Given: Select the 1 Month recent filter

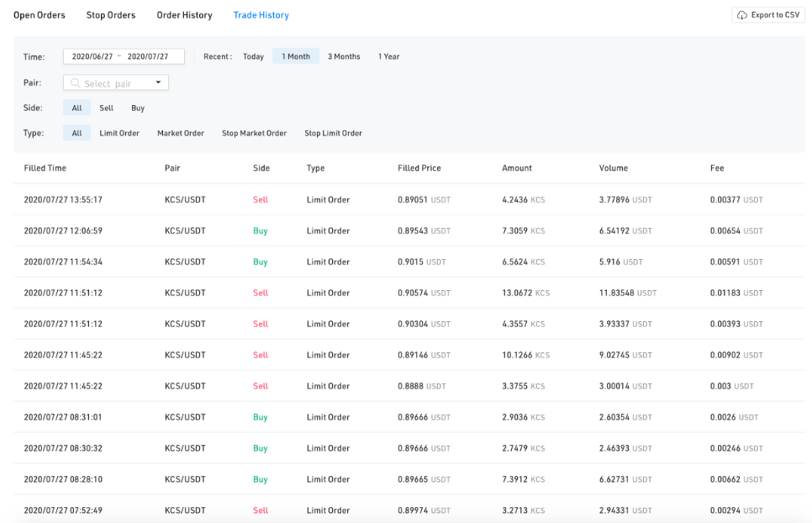Looking at the screenshot, I should [x=295, y=56].
